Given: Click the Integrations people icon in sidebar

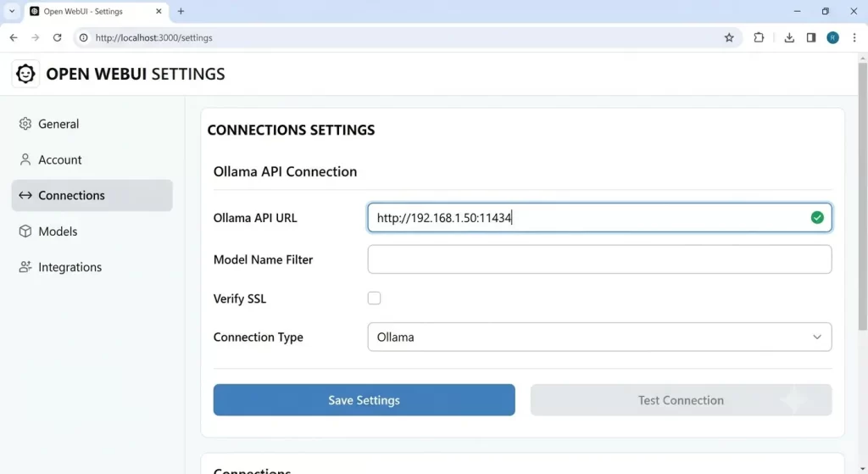Looking at the screenshot, I should tap(25, 267).
